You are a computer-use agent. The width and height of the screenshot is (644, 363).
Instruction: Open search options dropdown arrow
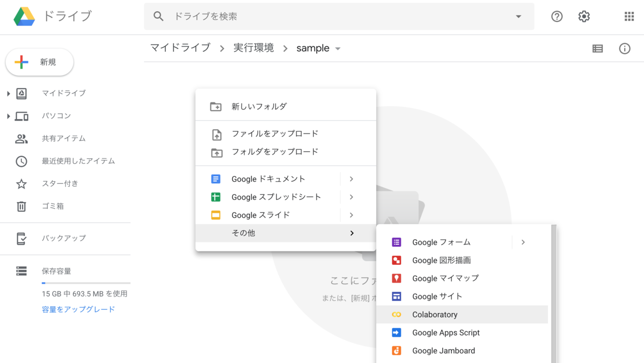click(x=518, y=17)
